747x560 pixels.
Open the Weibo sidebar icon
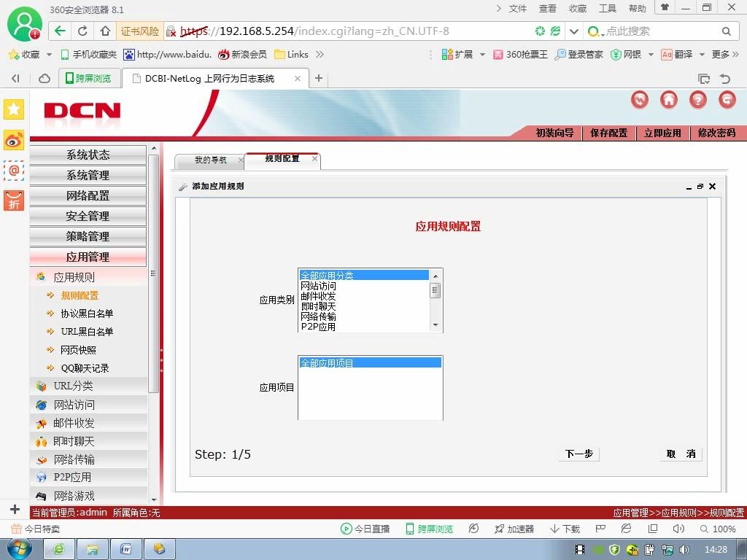[14, 140]
